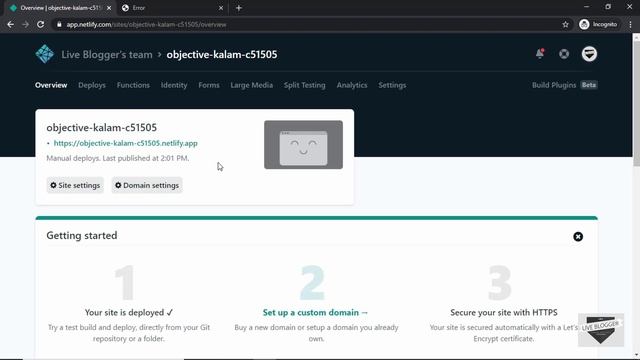Dismiss the Getting started panel
Image resolution: width=640 pixels, height=360 pixels.
coord(578,237)
